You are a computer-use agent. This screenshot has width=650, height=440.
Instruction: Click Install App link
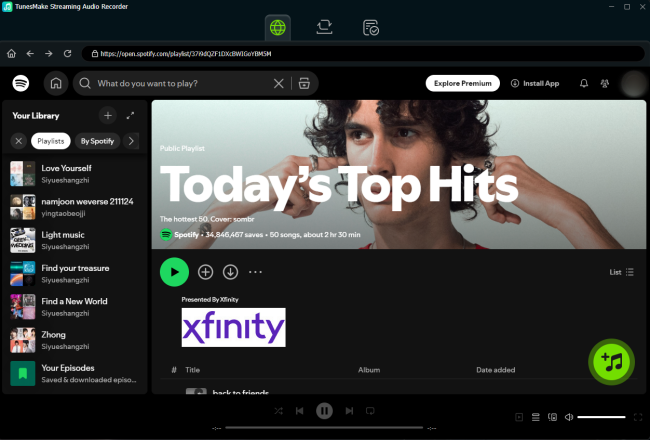coord(535,83)
